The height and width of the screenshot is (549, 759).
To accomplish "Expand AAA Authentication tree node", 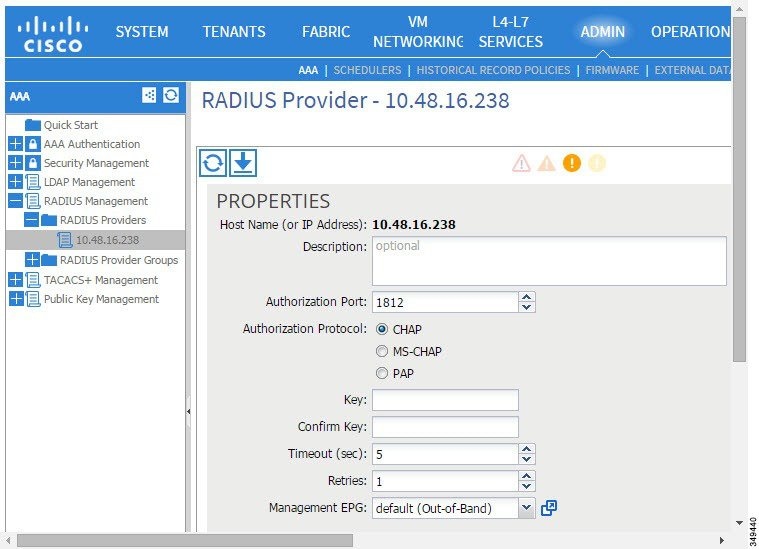I will [x=15, y=144].
